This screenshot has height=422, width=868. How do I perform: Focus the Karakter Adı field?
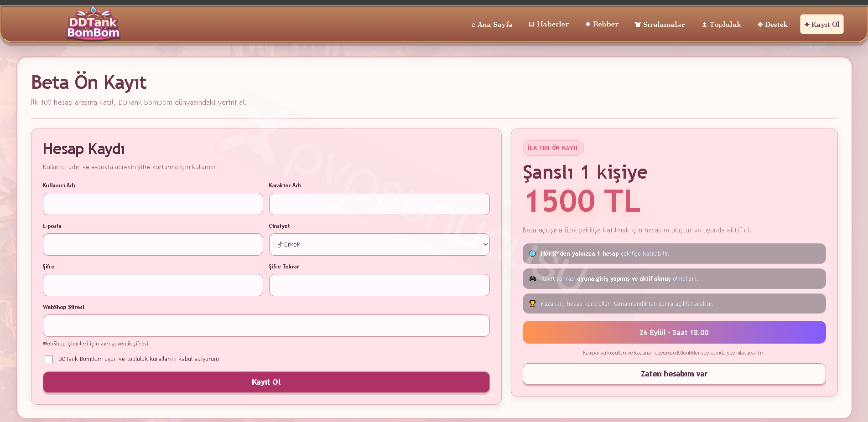[x=379, y=204]
